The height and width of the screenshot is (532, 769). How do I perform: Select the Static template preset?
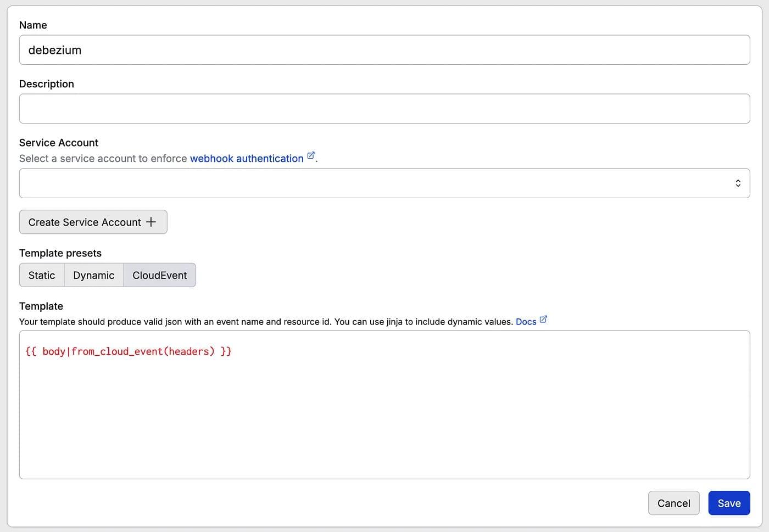point(42,275)
